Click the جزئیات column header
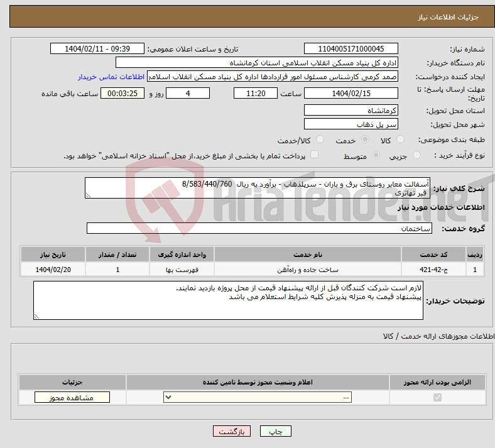This screenshot has height=448, width=495. pos(72,382)
